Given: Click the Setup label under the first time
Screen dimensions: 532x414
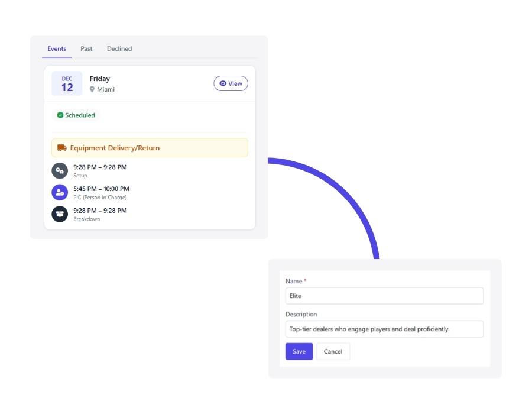Looking at the screenshot, I should point(80,176).
